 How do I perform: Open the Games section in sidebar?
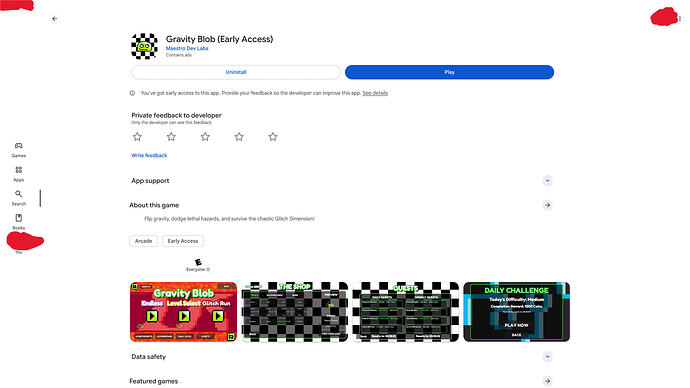click(18, 150)
